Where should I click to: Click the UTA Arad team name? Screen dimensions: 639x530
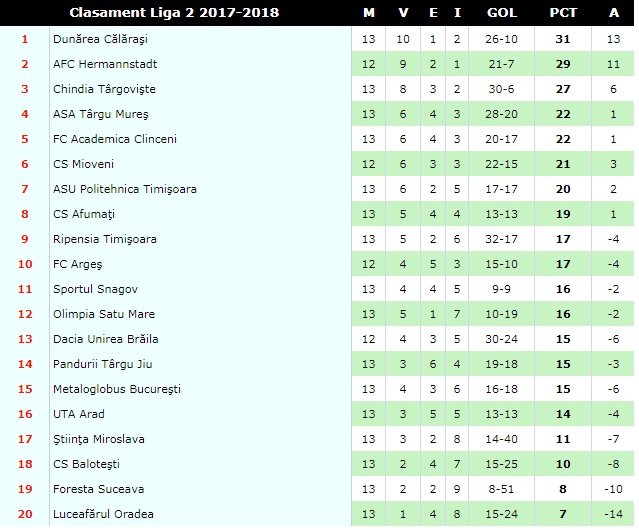coord(79,414)
